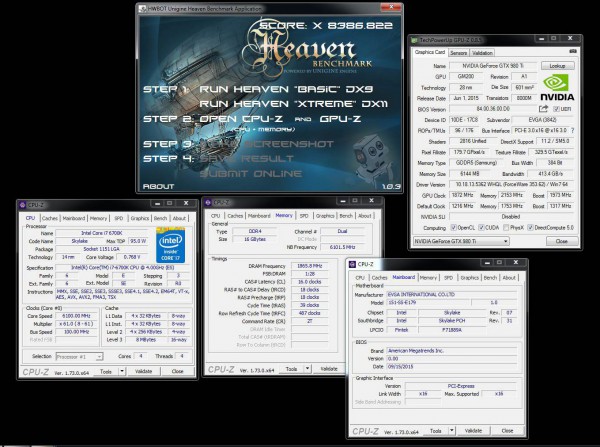Image resolution: width=600 pixels, height=447 pixels.
Task: Click GPU-Z link in Heaven step 2
Action: pos(340,119)
